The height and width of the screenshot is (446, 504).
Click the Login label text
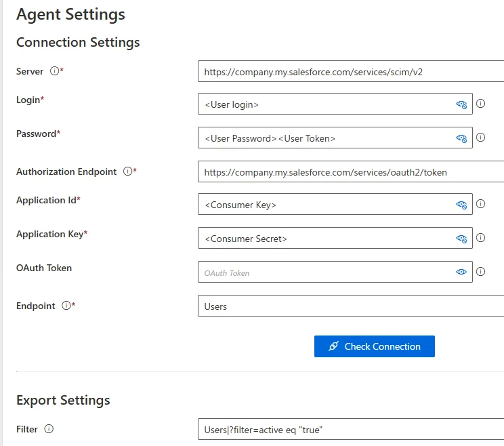point(28,100)
